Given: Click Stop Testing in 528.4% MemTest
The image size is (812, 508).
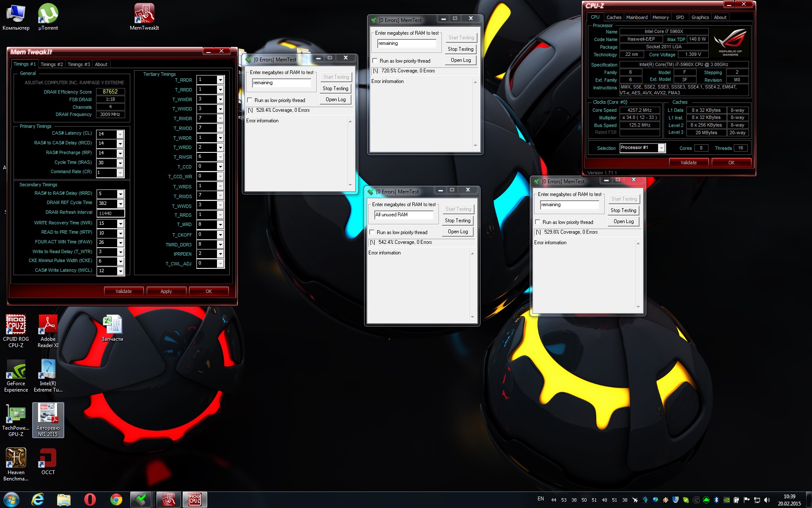Looking at the screenshot, I should (x=335, y=88).
